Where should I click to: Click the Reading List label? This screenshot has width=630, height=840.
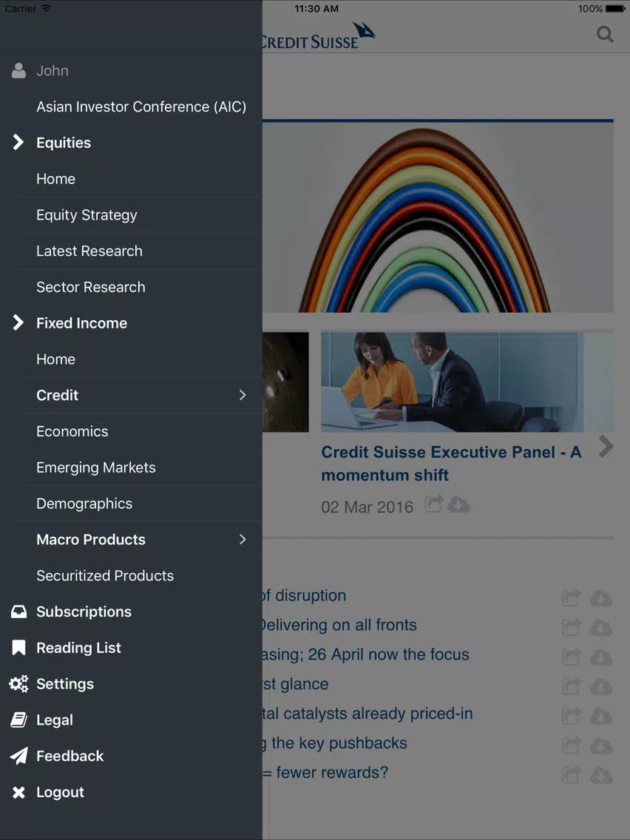(78, 648)
